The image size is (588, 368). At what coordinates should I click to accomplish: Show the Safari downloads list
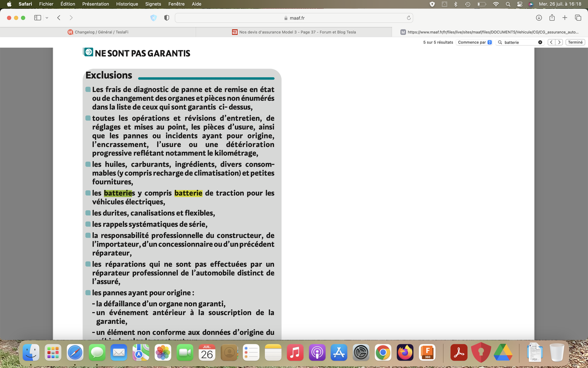[x=539, y=17]
